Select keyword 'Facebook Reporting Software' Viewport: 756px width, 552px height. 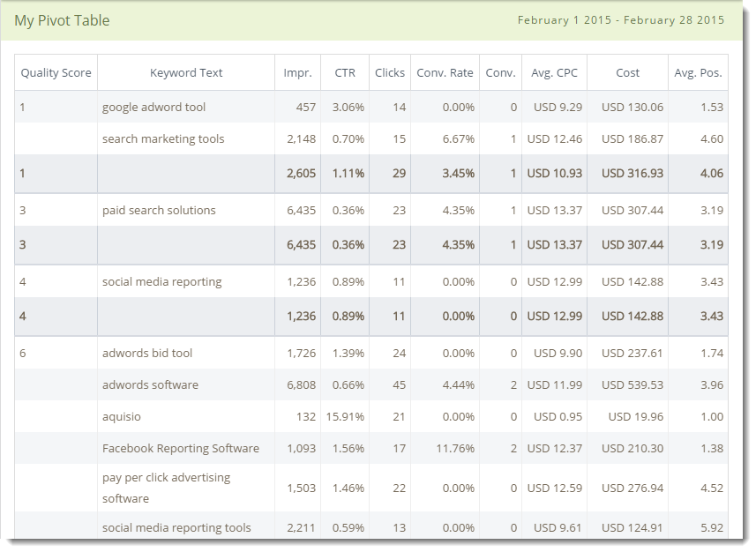point(181,448)
